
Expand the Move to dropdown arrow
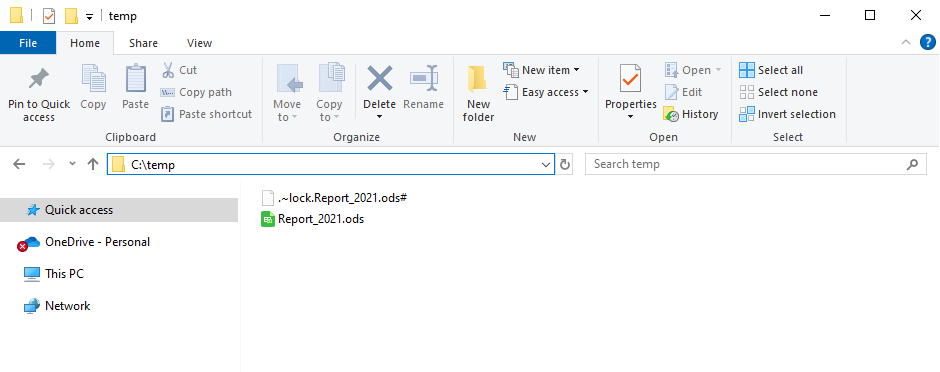(x=294, y=117)
